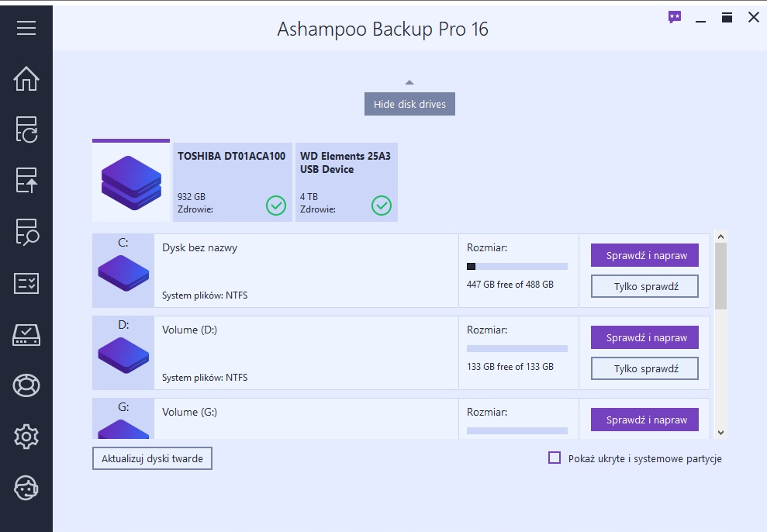This screenshot has height=532, width=767.
Task: Open the feedback chat icon in title bar
Action: click(675, 17)
